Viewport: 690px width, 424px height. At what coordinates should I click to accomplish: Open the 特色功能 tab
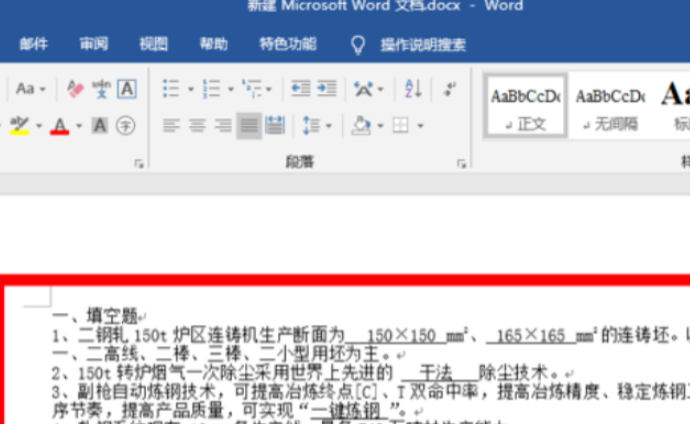click(288, 44)
